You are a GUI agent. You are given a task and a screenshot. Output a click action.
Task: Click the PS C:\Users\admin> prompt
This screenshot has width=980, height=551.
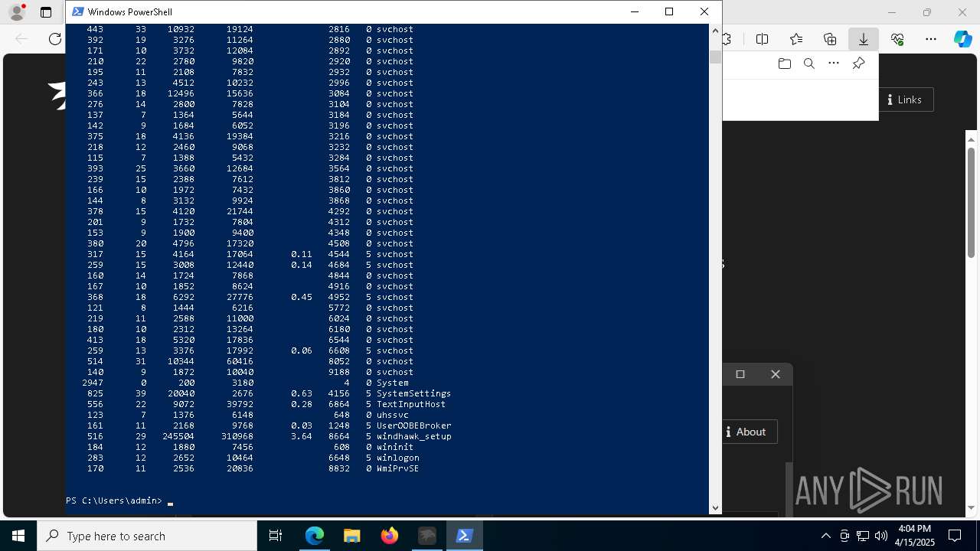(x=114, y=500)
